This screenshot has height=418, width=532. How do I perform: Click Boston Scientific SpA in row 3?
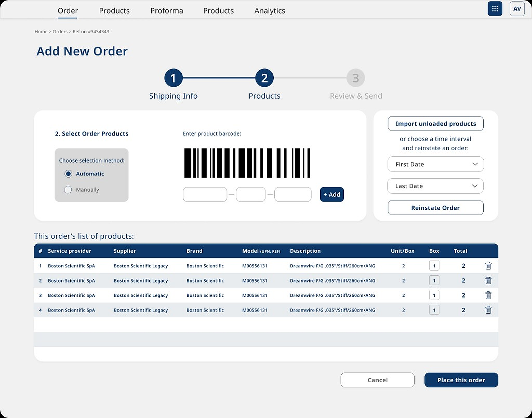71,295
